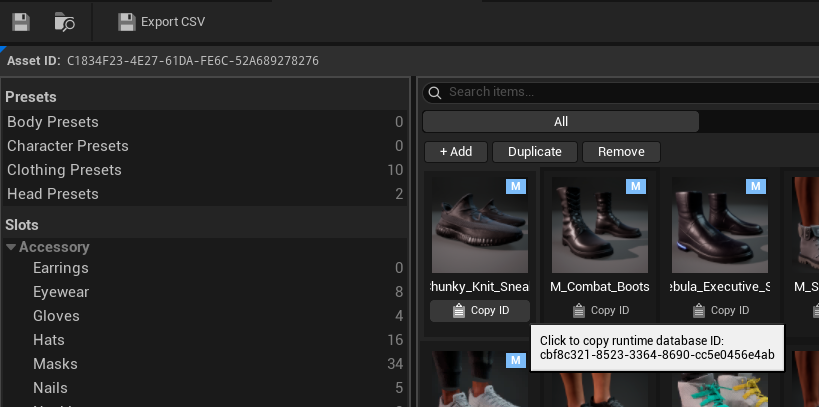
Task: Click clipboard icon under Chunky Knit Sneakers
Action: (459, 310)
